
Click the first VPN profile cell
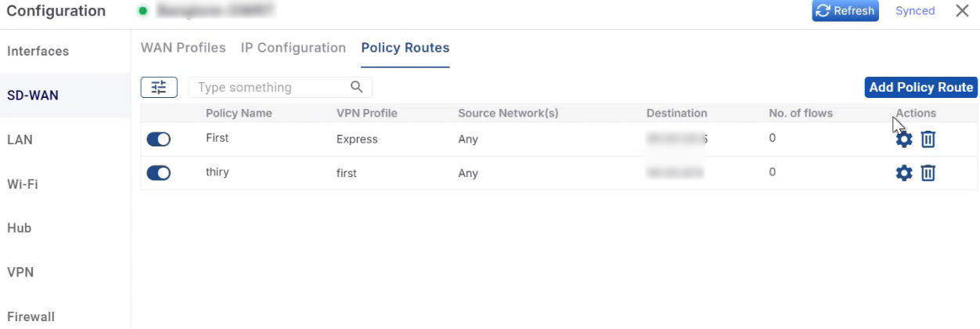tap(347, 173)
